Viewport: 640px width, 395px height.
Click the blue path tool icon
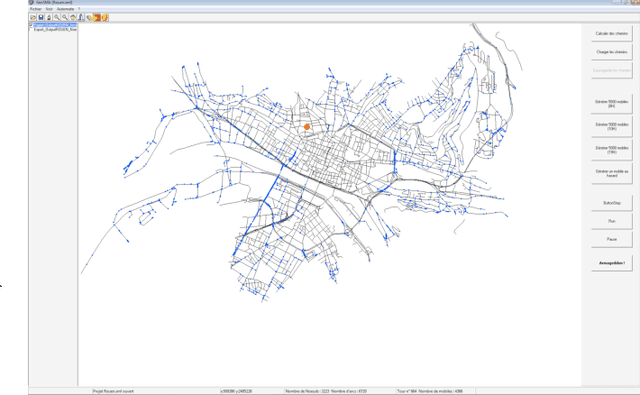point(81,17)
